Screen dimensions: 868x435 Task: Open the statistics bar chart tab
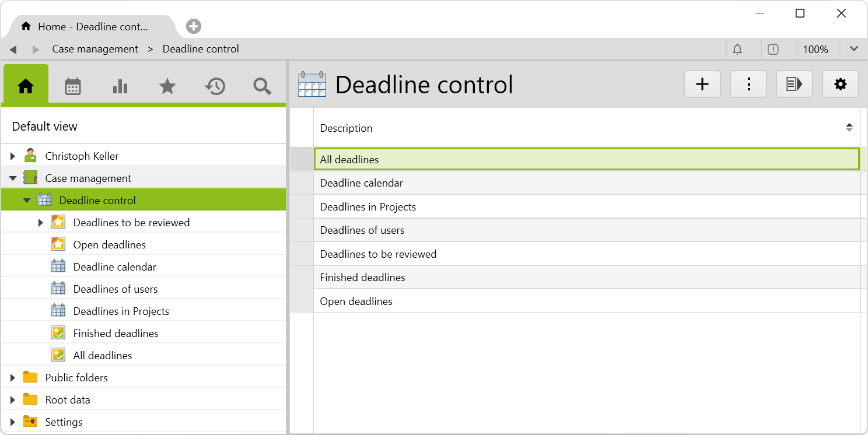tap(120, 86)
